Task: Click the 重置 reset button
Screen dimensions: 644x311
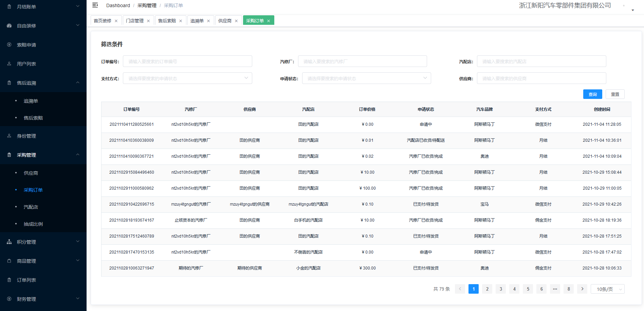Action: (x=615, y=94)
